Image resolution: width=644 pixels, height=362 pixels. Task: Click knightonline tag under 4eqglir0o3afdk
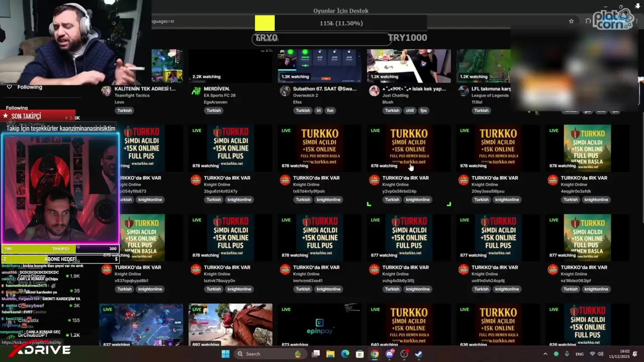[x=596, y=200]
